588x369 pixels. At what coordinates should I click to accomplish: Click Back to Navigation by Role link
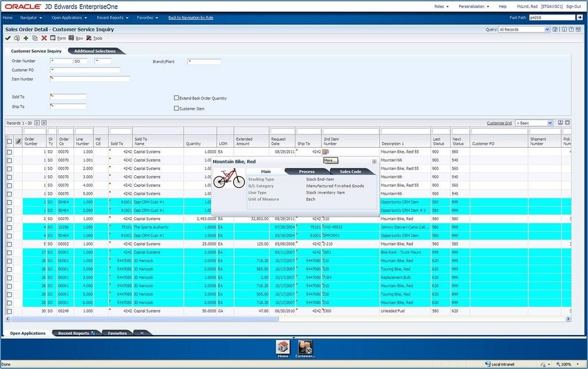click(191, 18)
